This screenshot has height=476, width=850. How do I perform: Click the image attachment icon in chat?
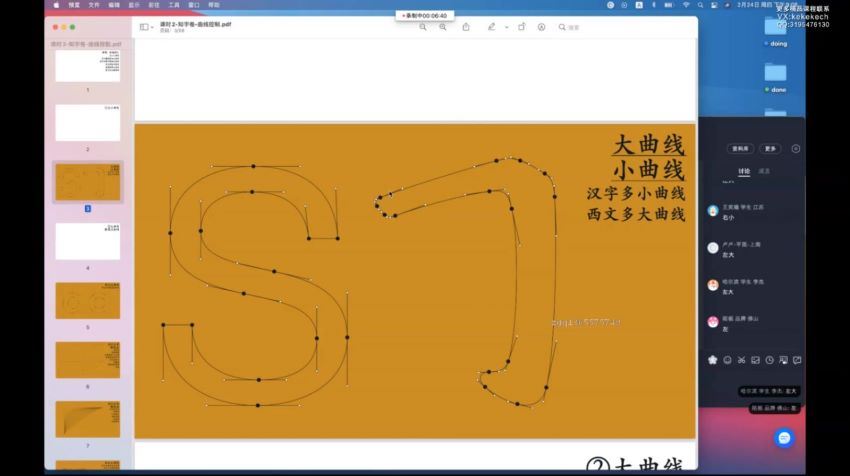tap(755, 360)
